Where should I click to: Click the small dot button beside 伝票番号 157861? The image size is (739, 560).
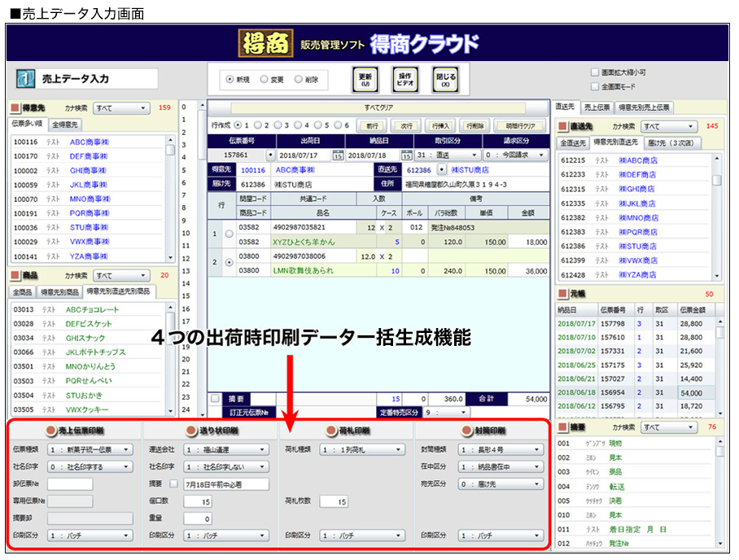(270, 155)
